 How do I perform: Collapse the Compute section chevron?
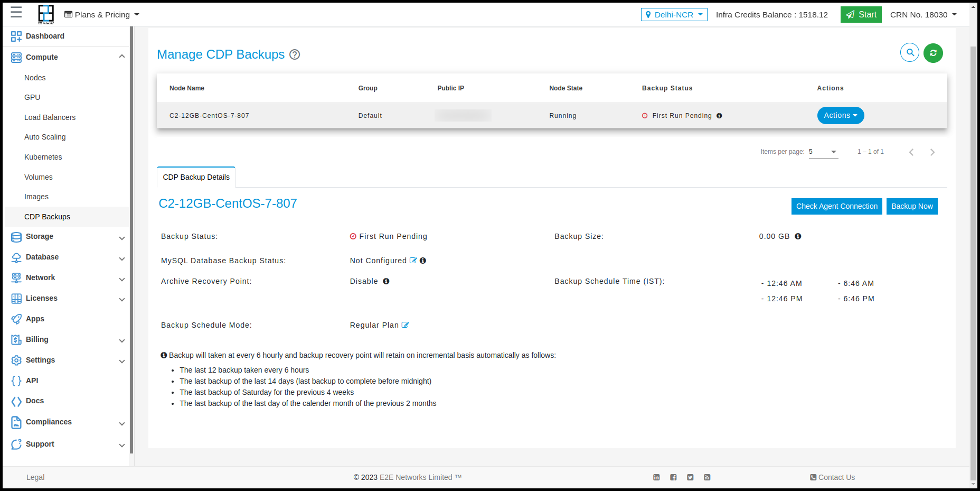122,56
